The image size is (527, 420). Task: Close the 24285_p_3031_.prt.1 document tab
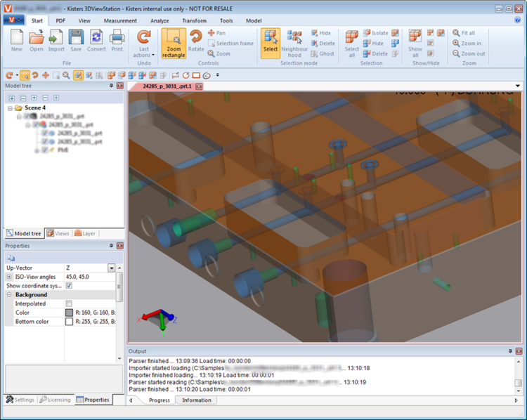click(x=199, y=86)
